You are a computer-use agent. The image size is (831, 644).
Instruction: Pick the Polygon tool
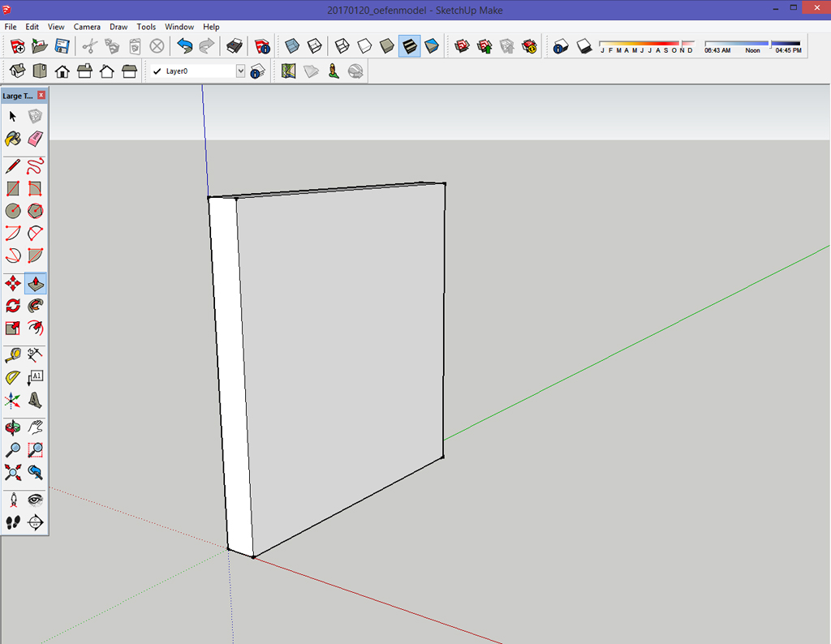[35, 211]
